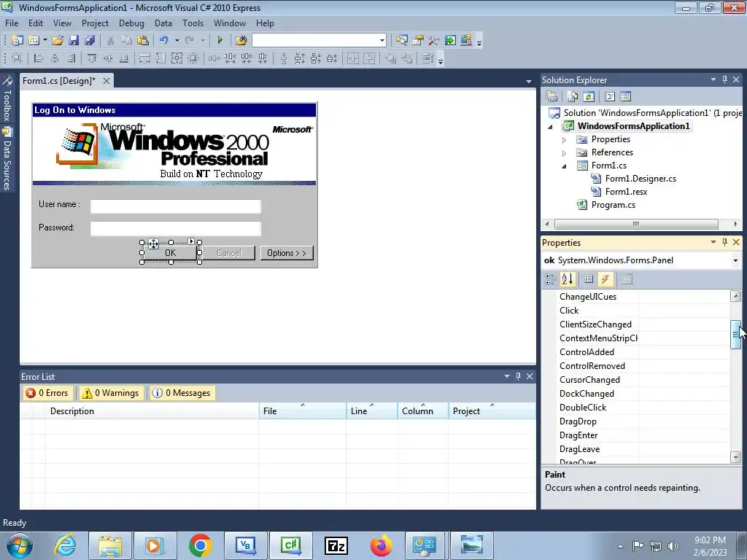Toggle Alphabetical sort in Properties panel
747x560 pixels.
(x=567, y=279)
